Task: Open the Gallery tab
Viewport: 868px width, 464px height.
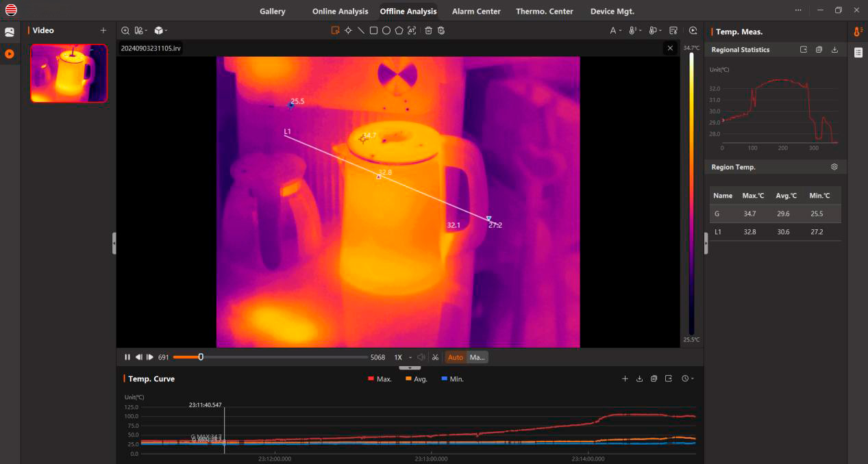Action: coord(273,11)
